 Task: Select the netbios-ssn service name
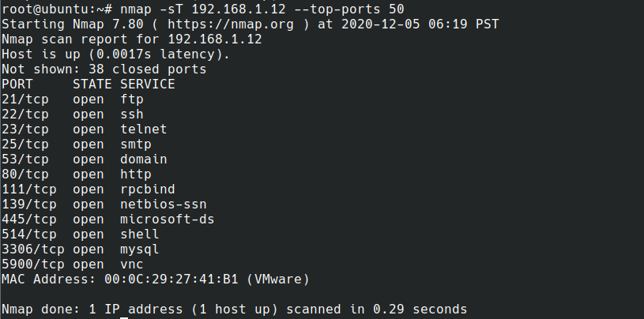pyautogui.click(x=163, y=205)
